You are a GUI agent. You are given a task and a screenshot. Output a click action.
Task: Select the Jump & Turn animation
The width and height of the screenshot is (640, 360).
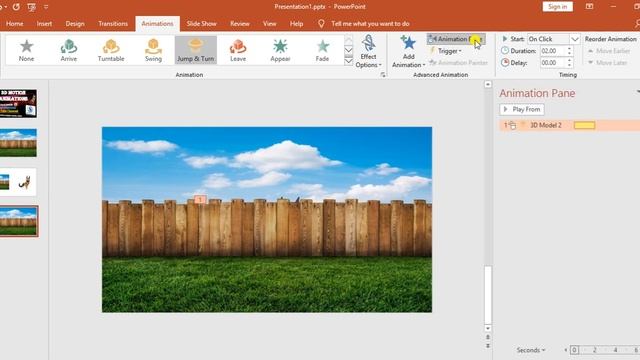pyautogui.click(x=196, y=50)
